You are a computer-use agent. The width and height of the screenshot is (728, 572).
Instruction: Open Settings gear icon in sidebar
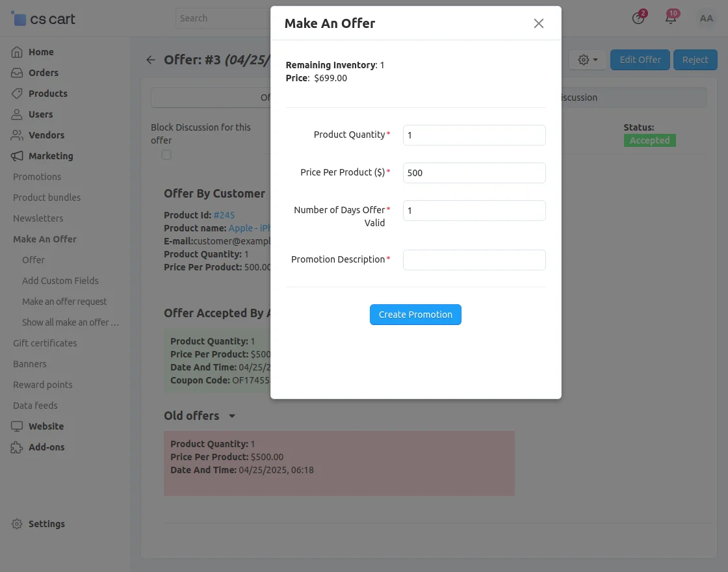pyautogui.click(x=18, y=524)
